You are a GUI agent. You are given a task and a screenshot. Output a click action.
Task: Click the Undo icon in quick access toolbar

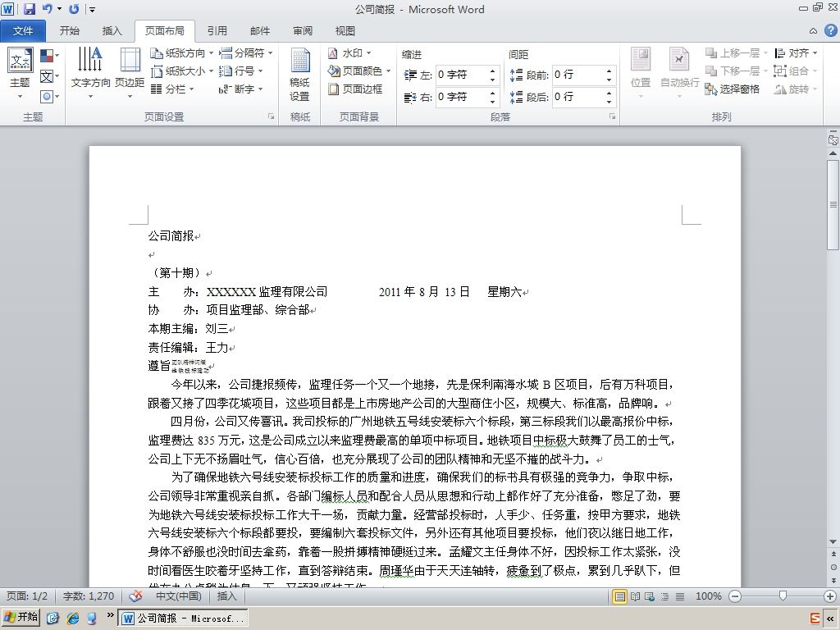tap(47, 8)
